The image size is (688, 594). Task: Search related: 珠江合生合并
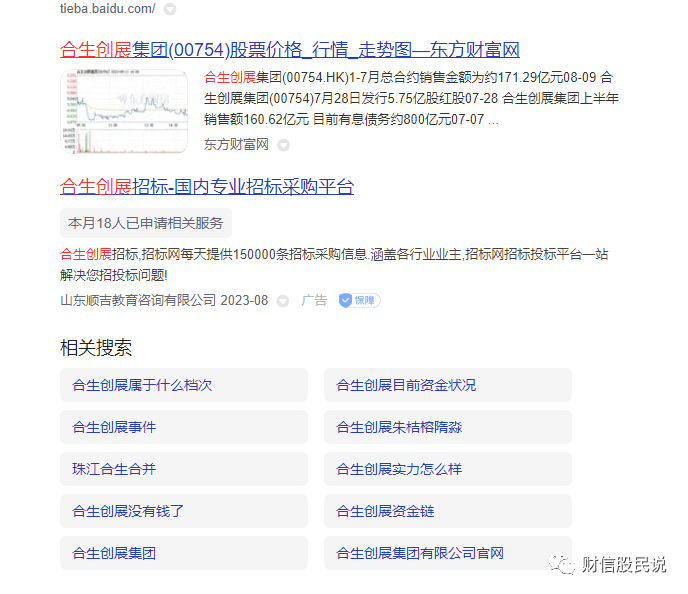tap(184, 469)
